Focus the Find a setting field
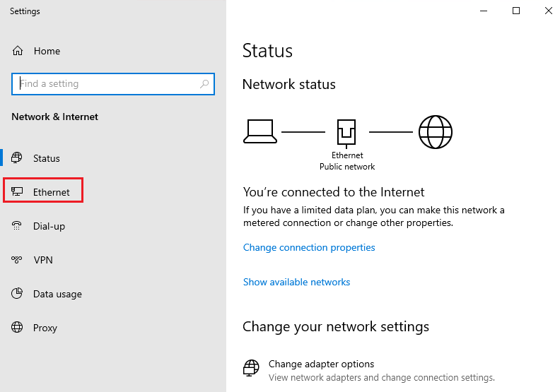This screenshot has width=560, height=392. pos(106,83)
